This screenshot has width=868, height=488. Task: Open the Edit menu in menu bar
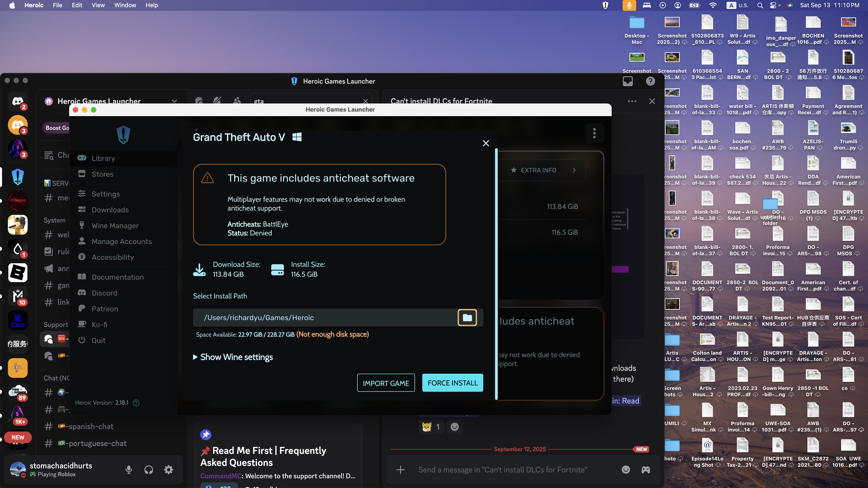point(77,5)
